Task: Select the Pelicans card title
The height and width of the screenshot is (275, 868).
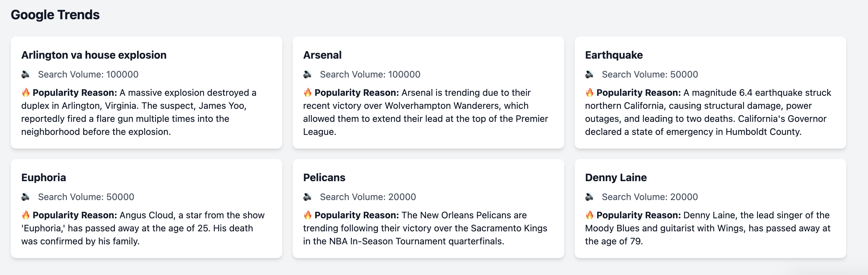Action: tap(324, 177)
